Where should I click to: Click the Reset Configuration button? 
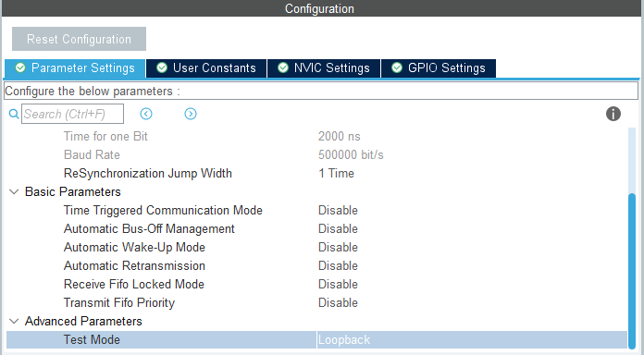click(x=79, y=39)
